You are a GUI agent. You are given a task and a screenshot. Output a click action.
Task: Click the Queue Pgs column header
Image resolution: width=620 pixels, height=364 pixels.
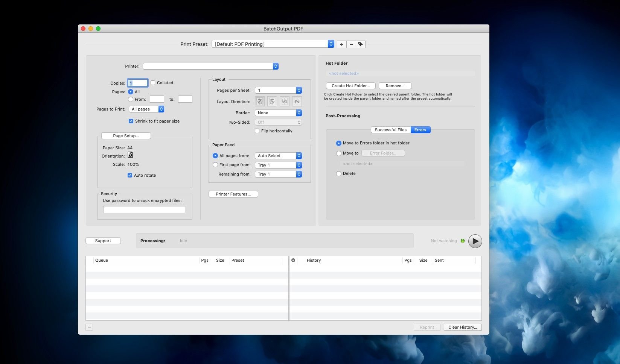[x=205, y=260]
